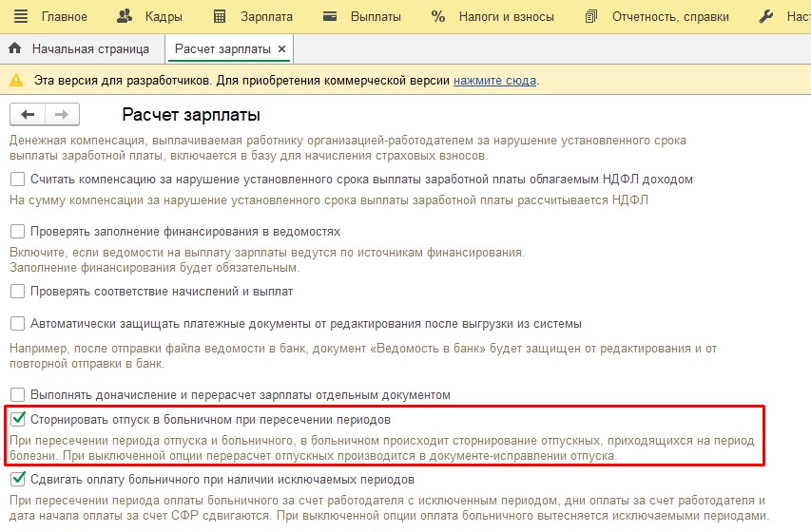
Task: Click the hint 'На сумму компенсации за нарушение'
Action: point(328,200)
